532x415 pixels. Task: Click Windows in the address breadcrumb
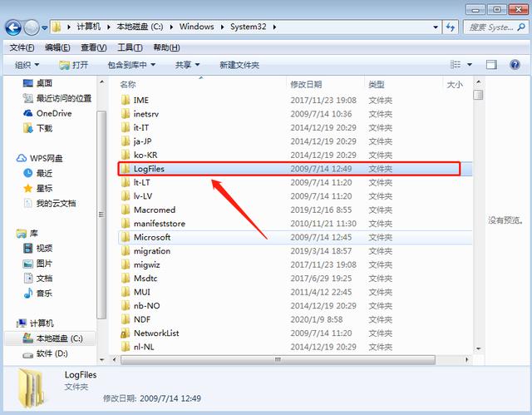(x=197, y=27)
